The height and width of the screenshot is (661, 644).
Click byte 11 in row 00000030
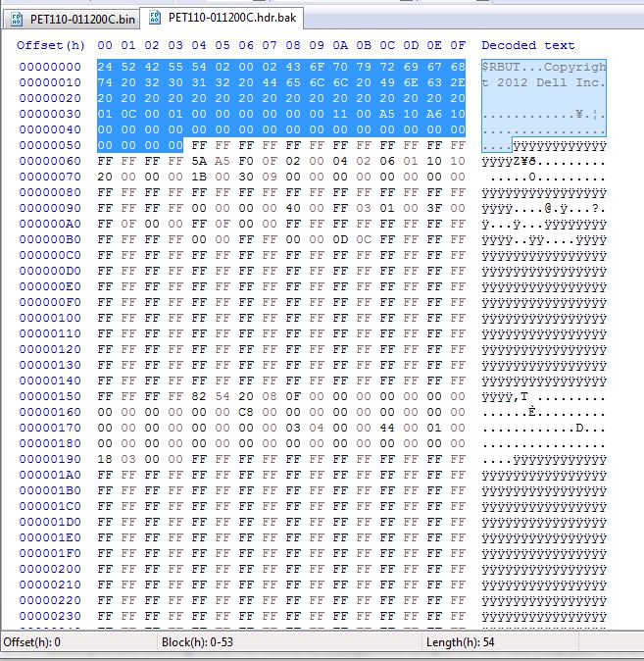(x=340, y=114)
